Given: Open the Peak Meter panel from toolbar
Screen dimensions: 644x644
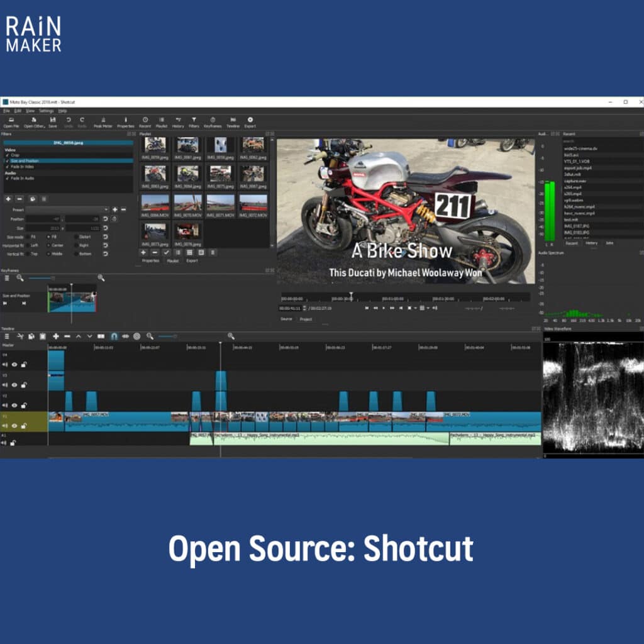Looking at the screenshot, I should (103, 122).
